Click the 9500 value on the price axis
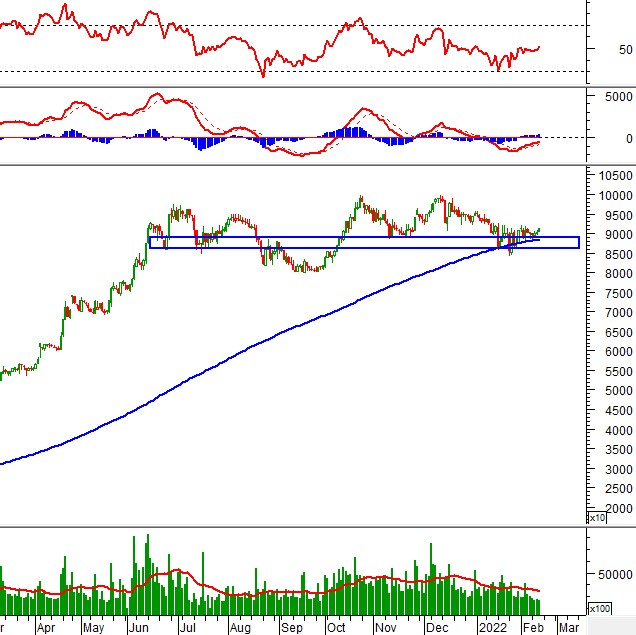The height and width of the screenshot is (635, 636). click(x=618, y=215)
